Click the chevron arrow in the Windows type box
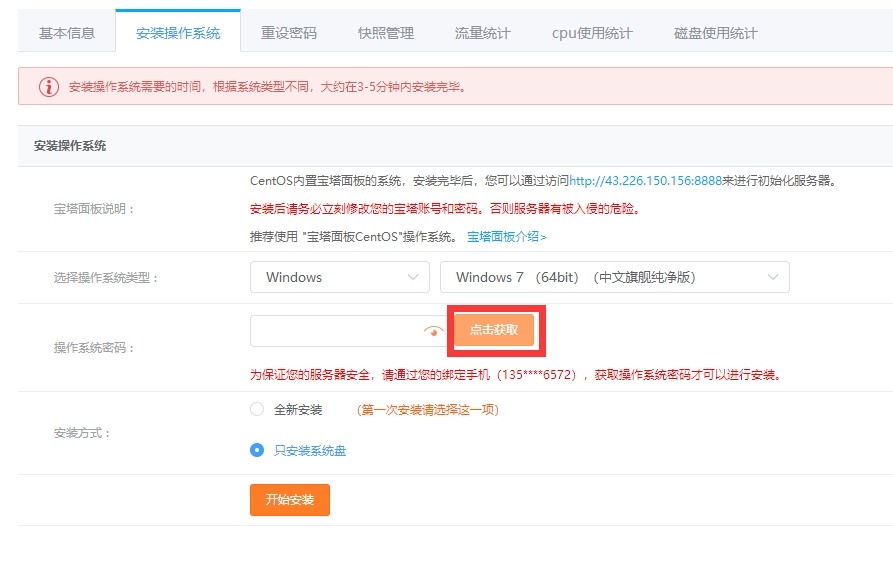This screenshot has width=893, height=579. tap(413, 277)
